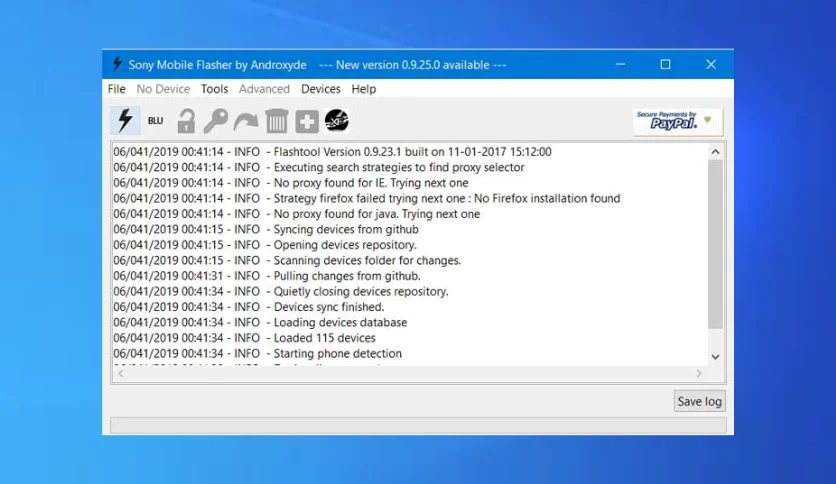This screenshot has height=484, width=836.
Task: Click the key icon in toolbar
Action: tap(216, 121)
